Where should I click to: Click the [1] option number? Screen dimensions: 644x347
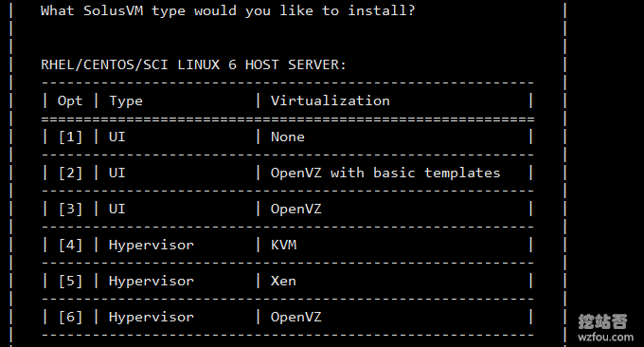click(70, 137)
